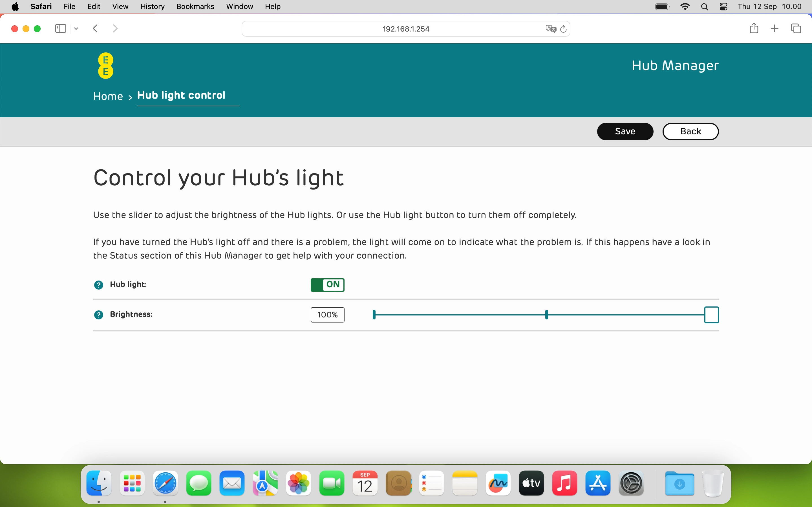The height and width of the screenshot is (507, 812).
Task: Show the tab overview
Action: pyautogui.click(x=796, y=28)
